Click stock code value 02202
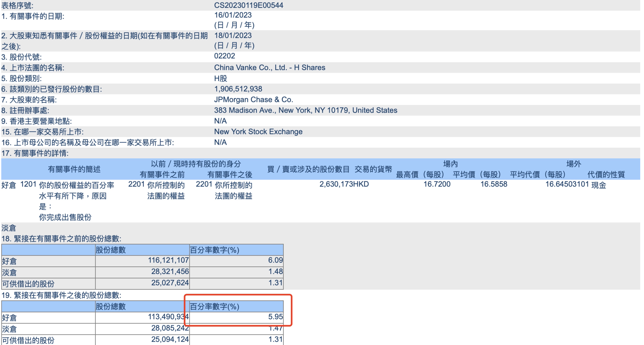 (x=224, y=56)
